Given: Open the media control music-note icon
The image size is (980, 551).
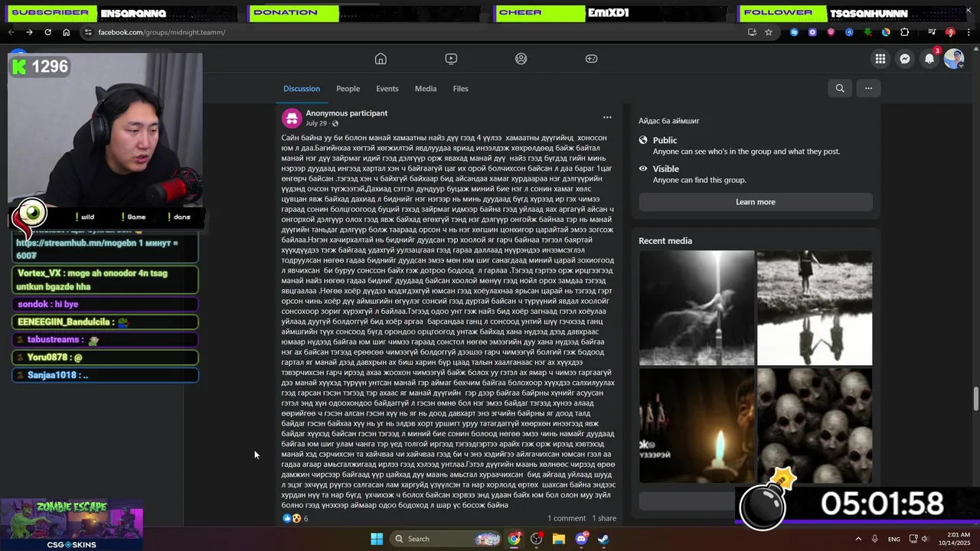Looking at the screenshot, I should click(932, 32).
